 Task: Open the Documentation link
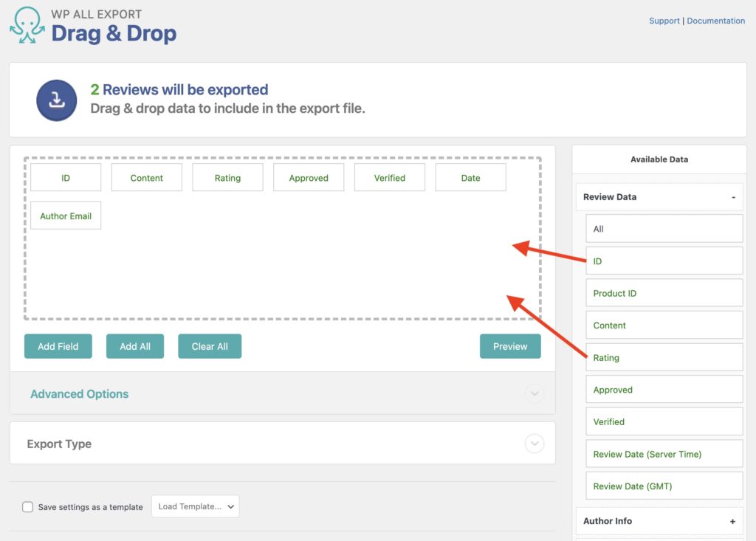[716, 21]
